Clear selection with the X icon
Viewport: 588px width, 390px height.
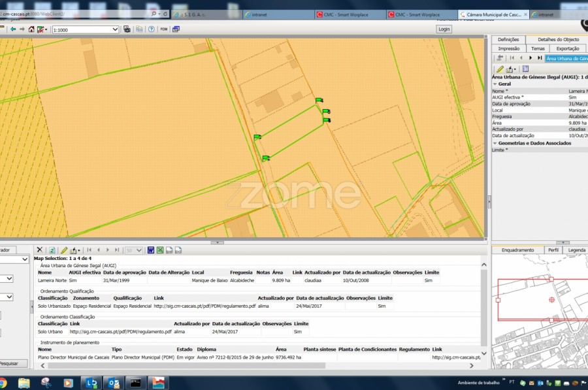point(40,250)
